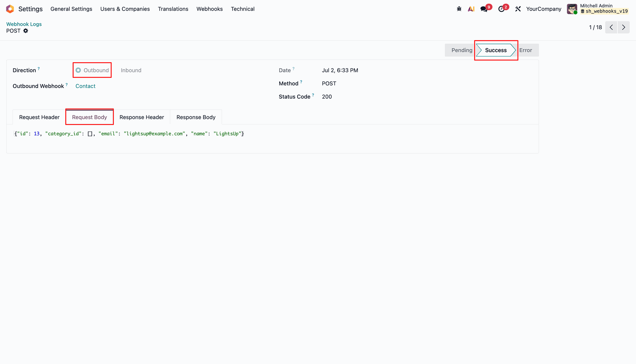Open Technical menu
This screenshot has height=364, width=636.
pos(242,9)
